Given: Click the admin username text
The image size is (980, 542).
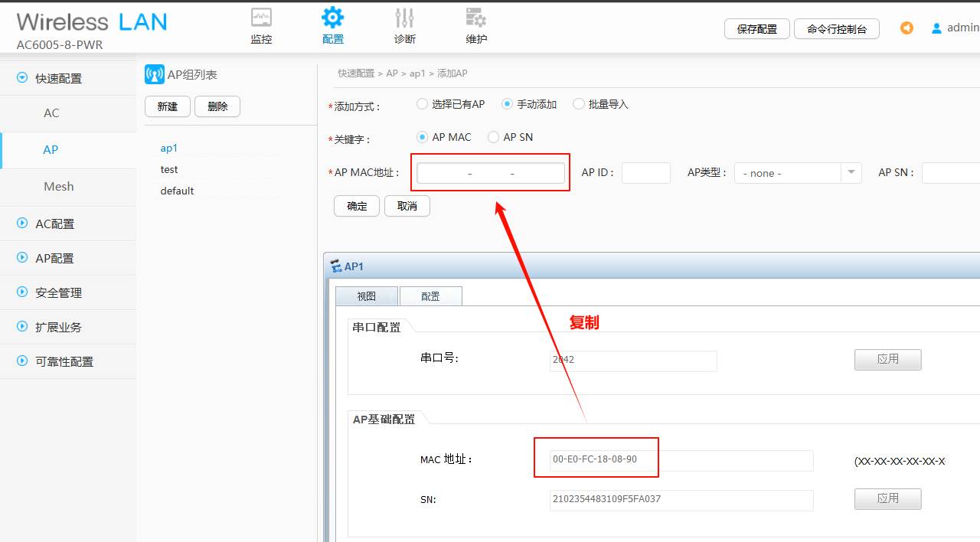Looking at the screenshot, I should (963, 28).
